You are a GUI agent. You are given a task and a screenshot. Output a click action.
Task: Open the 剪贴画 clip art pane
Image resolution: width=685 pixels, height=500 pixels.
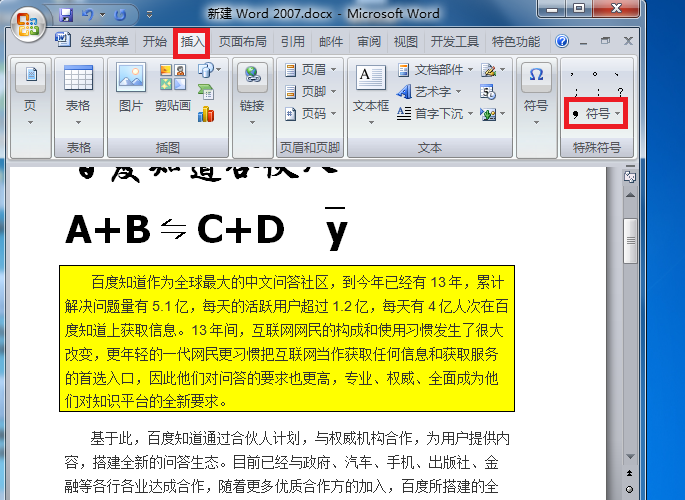coord(173,87)
